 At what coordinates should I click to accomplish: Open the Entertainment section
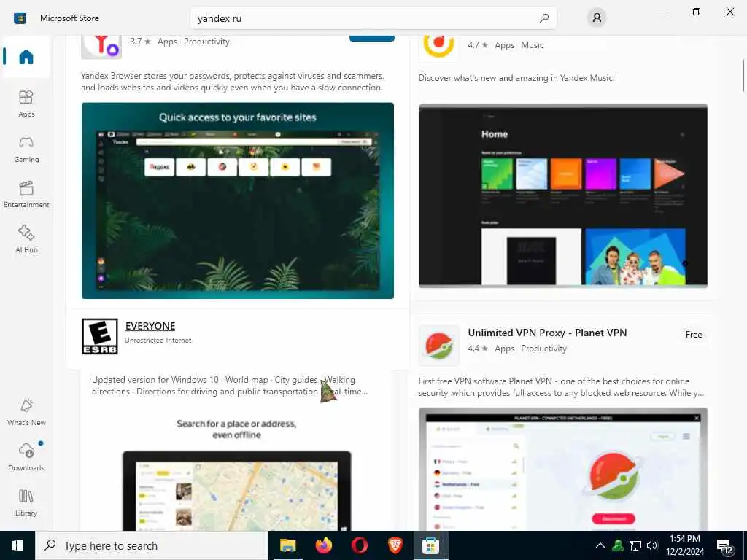[x=26, y=194]
